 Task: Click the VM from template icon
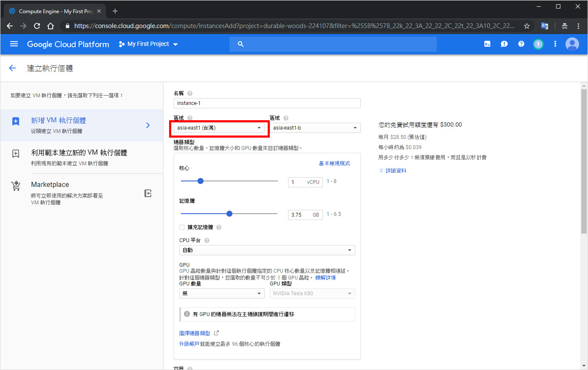16,154
